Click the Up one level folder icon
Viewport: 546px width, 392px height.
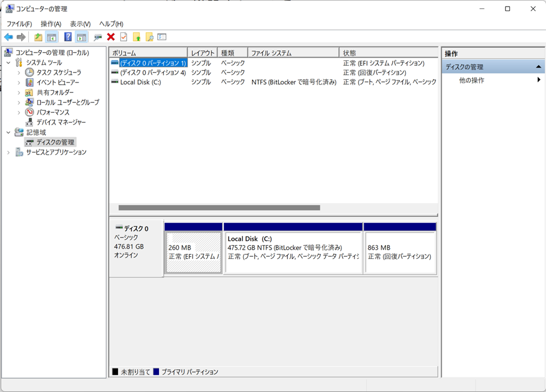pos(38,37)
